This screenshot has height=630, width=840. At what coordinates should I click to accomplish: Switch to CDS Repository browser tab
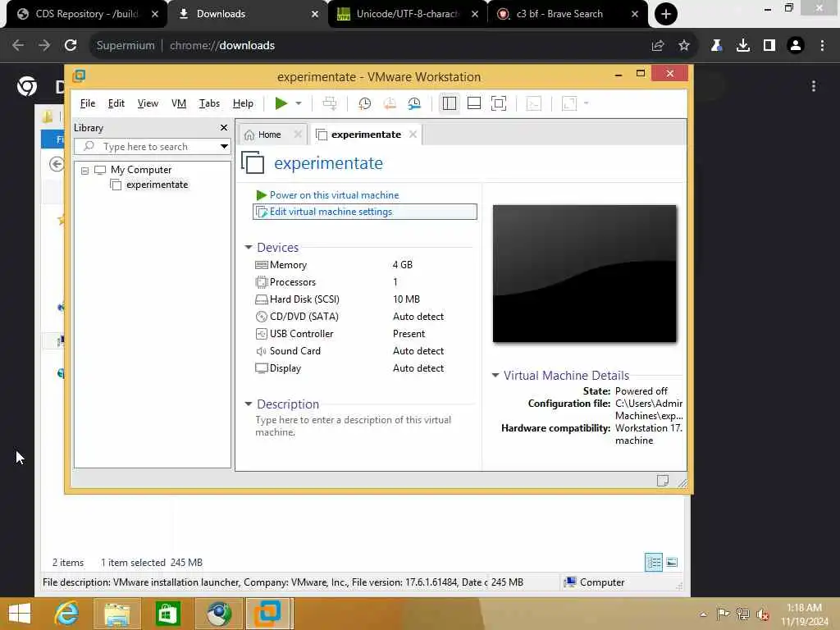[x=86, y=14]
